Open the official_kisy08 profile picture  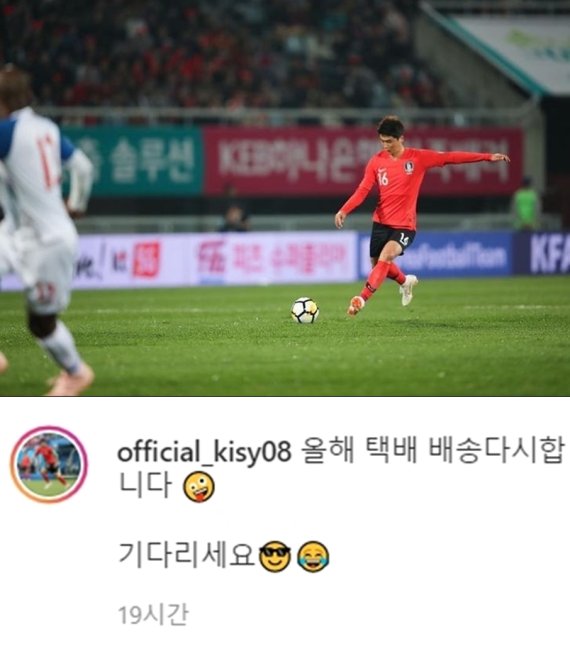point(49,464)
